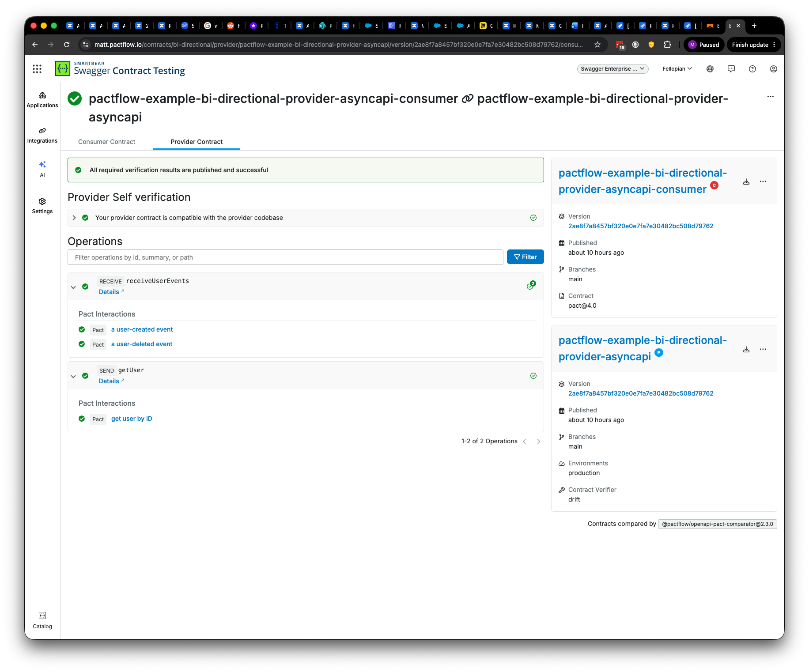Open the browser extensions puzzle icon
The image size is (809, 672).
667,45
